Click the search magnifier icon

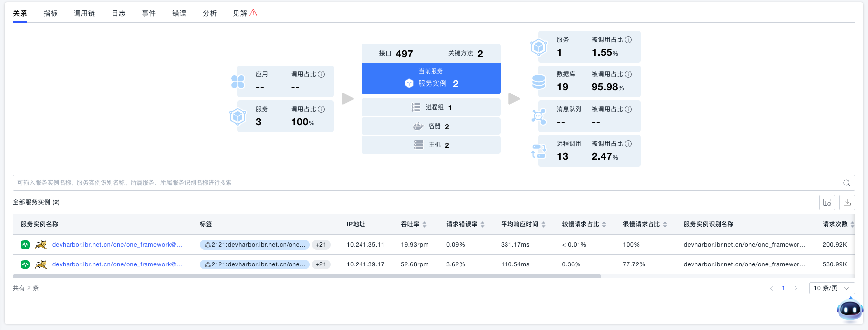[x=846, y=183]
